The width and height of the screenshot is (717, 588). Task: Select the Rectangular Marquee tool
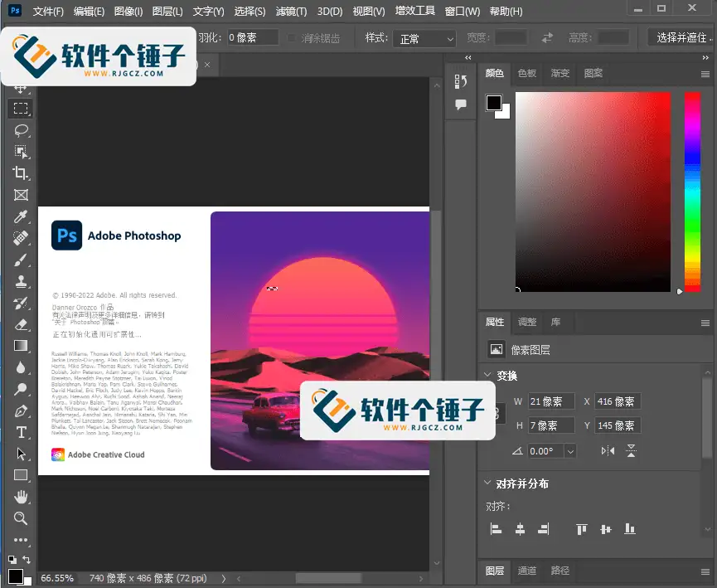click(21, 109)
